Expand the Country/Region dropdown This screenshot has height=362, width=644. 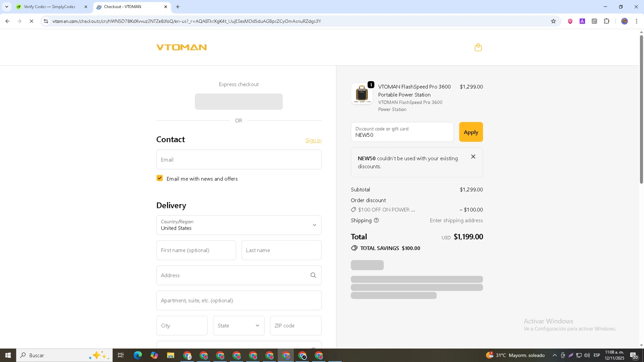pos(239,225)
